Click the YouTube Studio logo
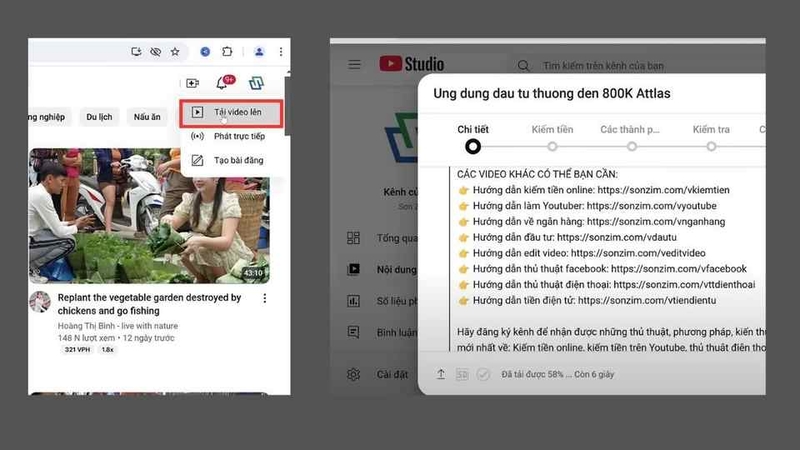 412,64
